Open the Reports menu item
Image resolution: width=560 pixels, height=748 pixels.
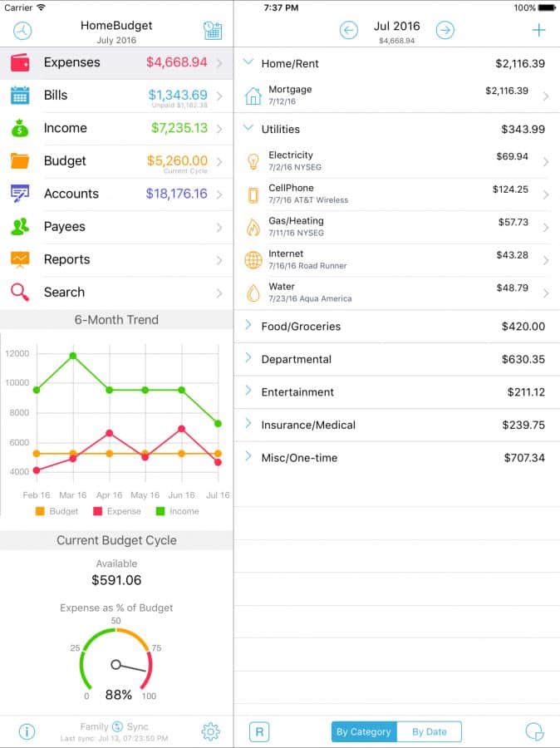pos(116,259)
